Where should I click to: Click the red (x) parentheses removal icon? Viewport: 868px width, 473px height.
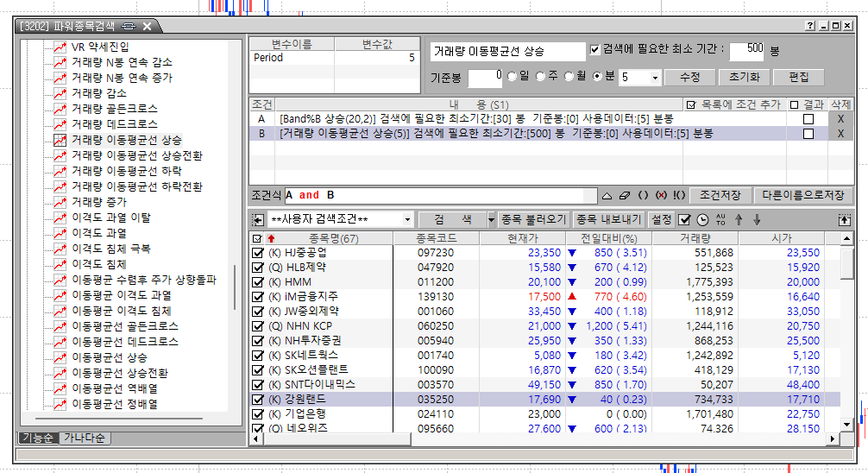point(662,196)
